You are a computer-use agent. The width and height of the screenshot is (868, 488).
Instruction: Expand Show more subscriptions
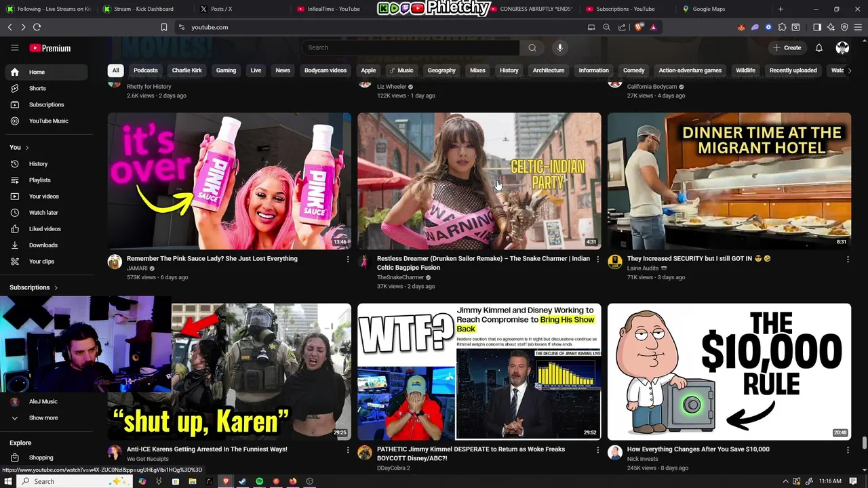tap(46, 418)
